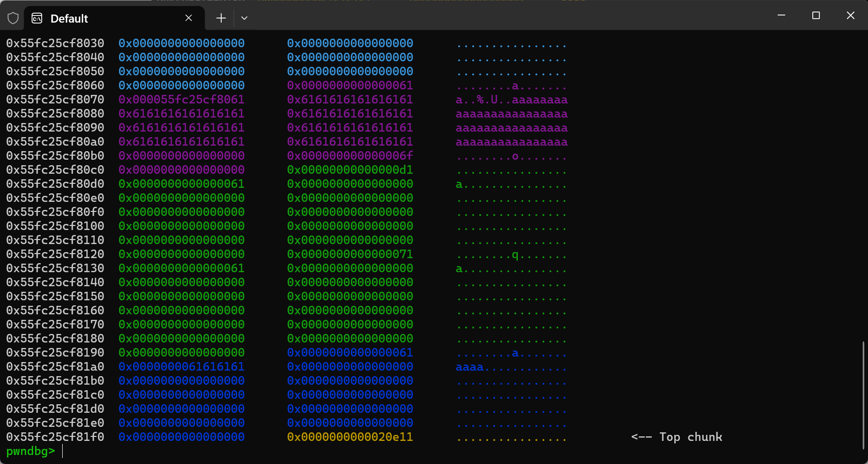868x464 pixels.
Task: Select address 0x55fc25cf8140
Action: (55, 282)
